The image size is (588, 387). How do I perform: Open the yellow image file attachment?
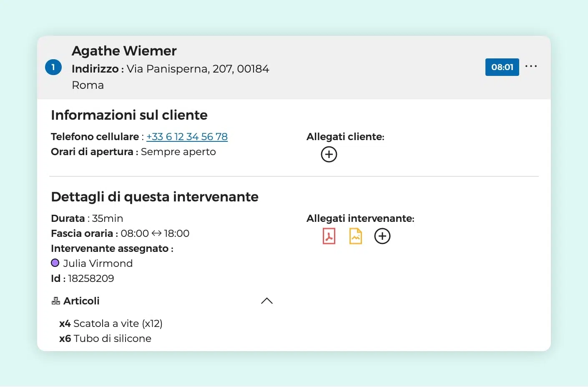355,236
